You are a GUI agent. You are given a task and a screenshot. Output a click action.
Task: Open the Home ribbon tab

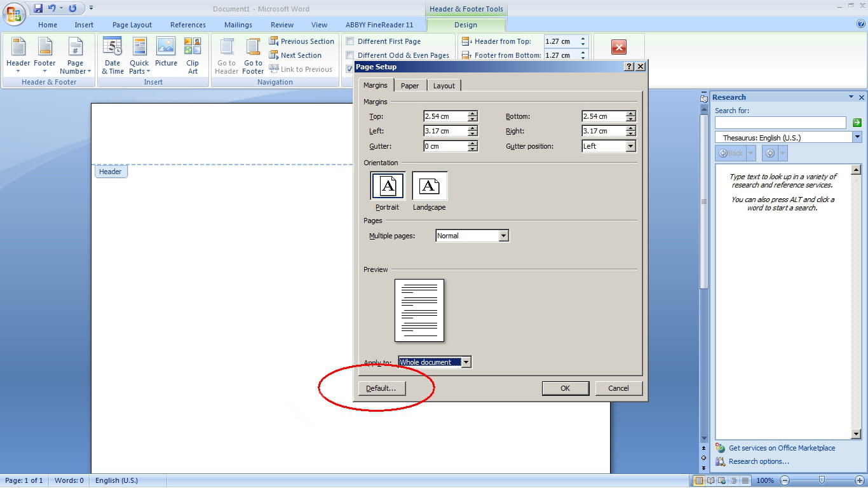pos(48,25)
